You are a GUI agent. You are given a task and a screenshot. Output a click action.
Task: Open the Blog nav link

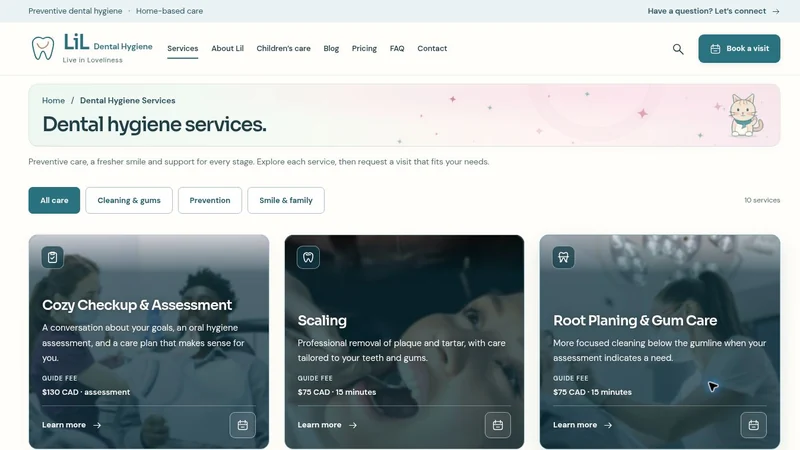pos(331,48)
